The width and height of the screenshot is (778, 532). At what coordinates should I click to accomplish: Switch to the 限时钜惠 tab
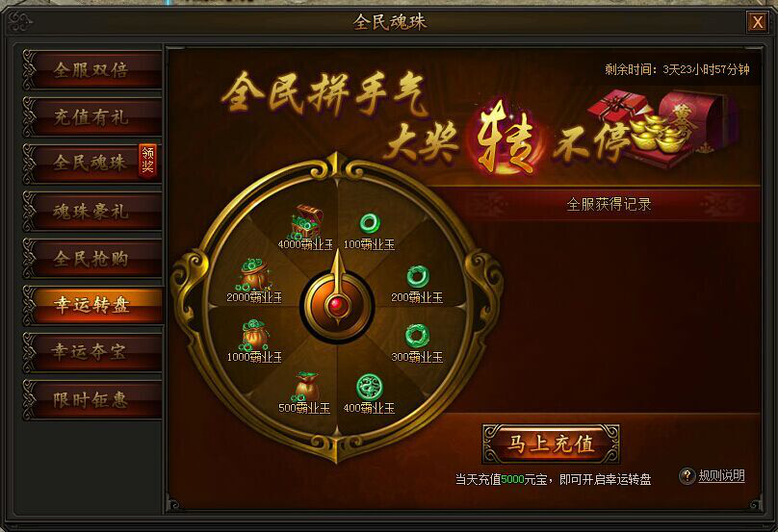click(x=92, y=399)
